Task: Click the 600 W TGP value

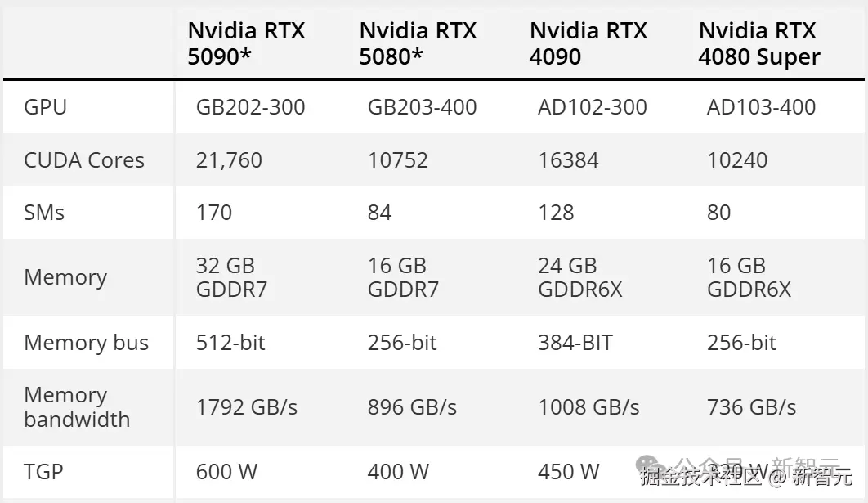Action: [x=226, y=472]
